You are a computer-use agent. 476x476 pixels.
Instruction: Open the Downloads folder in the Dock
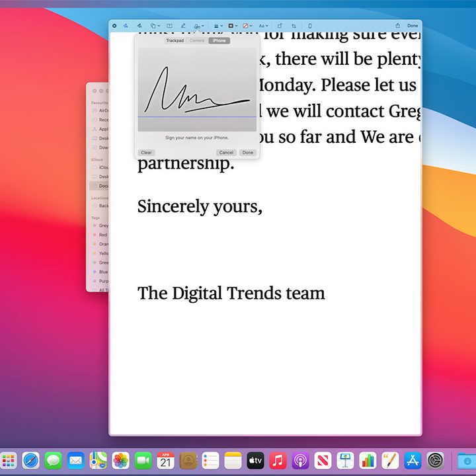point(467,461)
